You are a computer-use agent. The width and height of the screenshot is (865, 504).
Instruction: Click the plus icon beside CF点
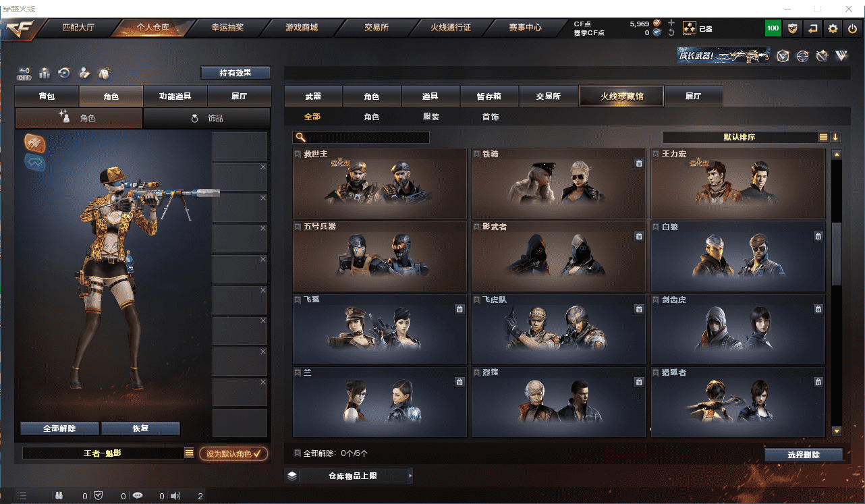point(671,23)
